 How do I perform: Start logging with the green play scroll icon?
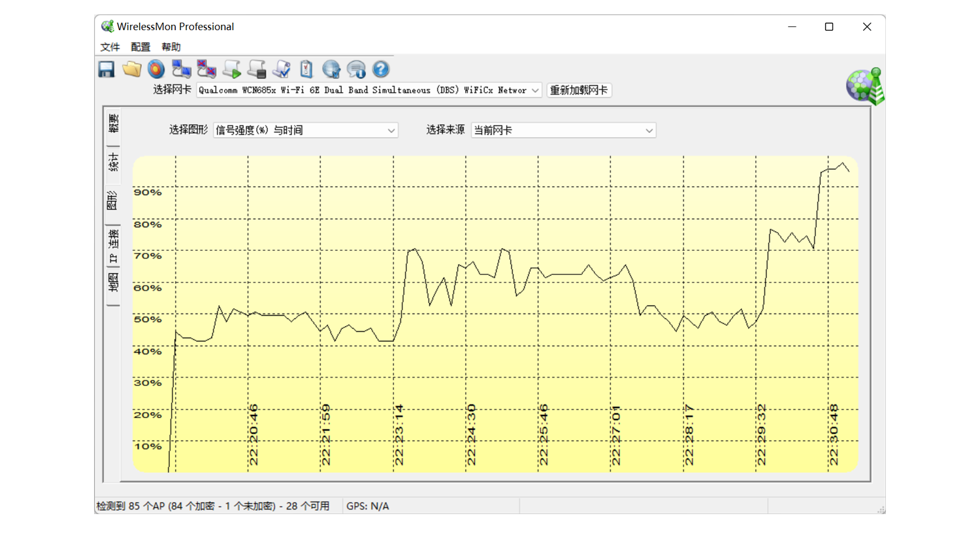coord(232,69)
